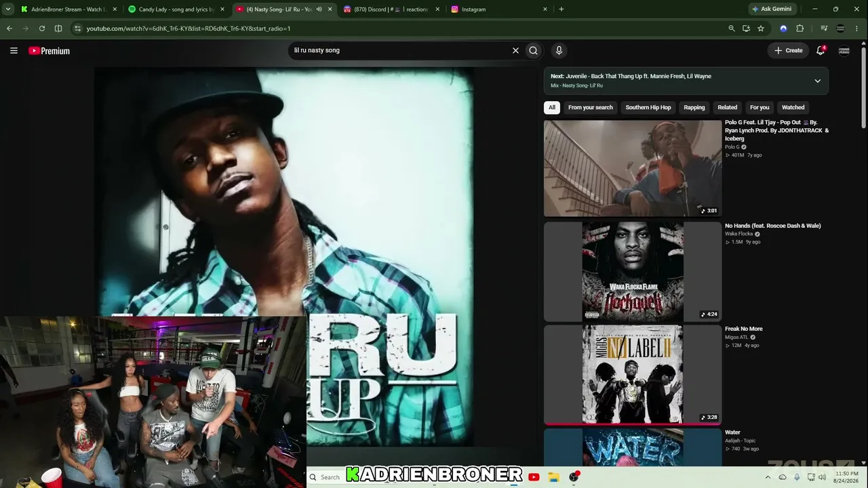
Task: Show hidden system tray icons
Action: click(768, 477)
